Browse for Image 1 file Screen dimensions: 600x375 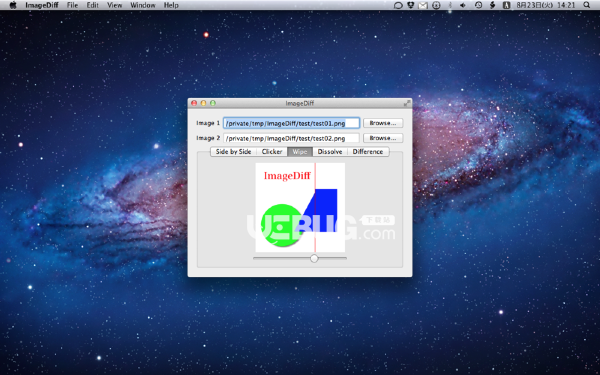tap(383, 123)
